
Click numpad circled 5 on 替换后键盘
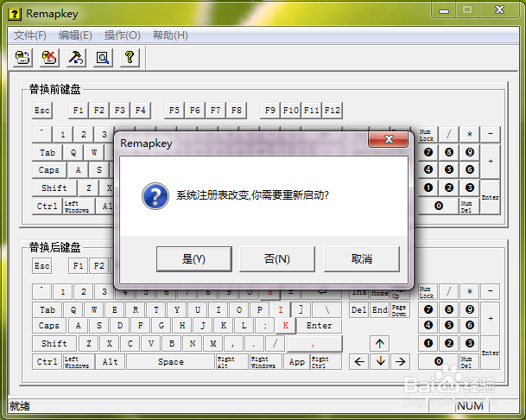coord(449,325)
